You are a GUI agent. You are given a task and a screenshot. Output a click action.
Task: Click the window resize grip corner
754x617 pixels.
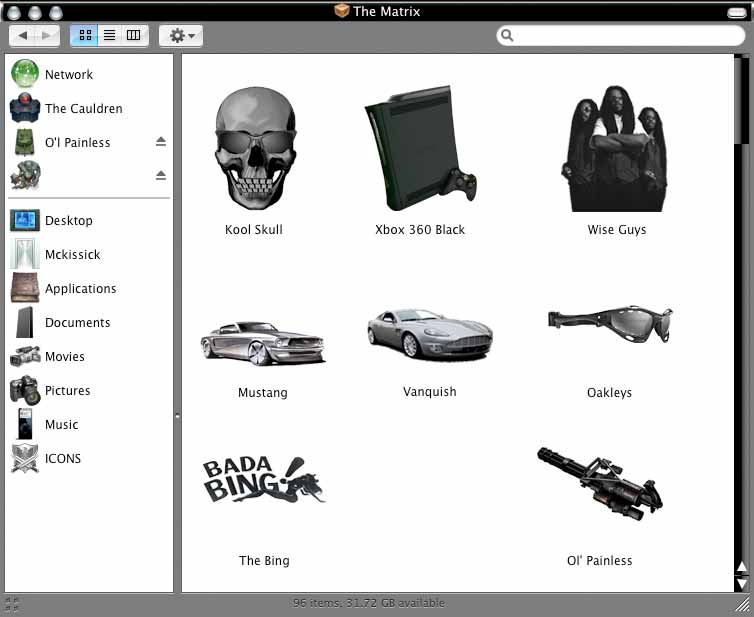(743, 606)
